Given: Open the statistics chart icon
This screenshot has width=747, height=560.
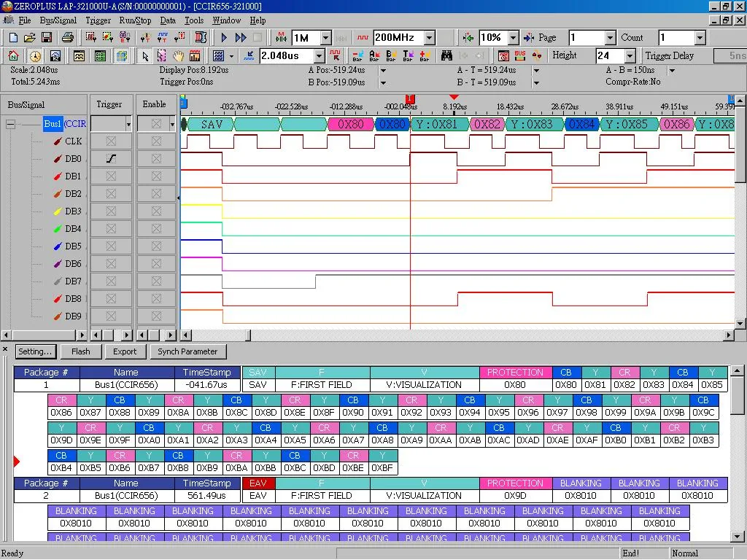Looking at the screenshot, I should coord(195,55).
